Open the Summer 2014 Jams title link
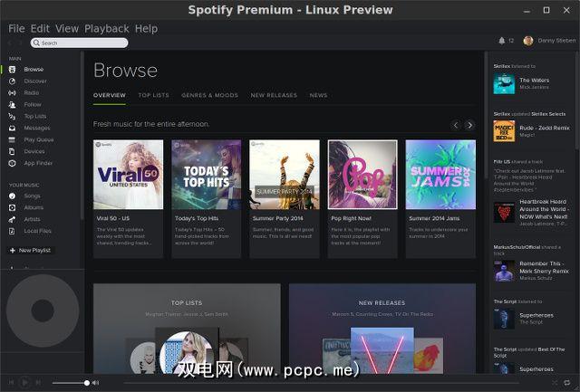 (434, 218)
